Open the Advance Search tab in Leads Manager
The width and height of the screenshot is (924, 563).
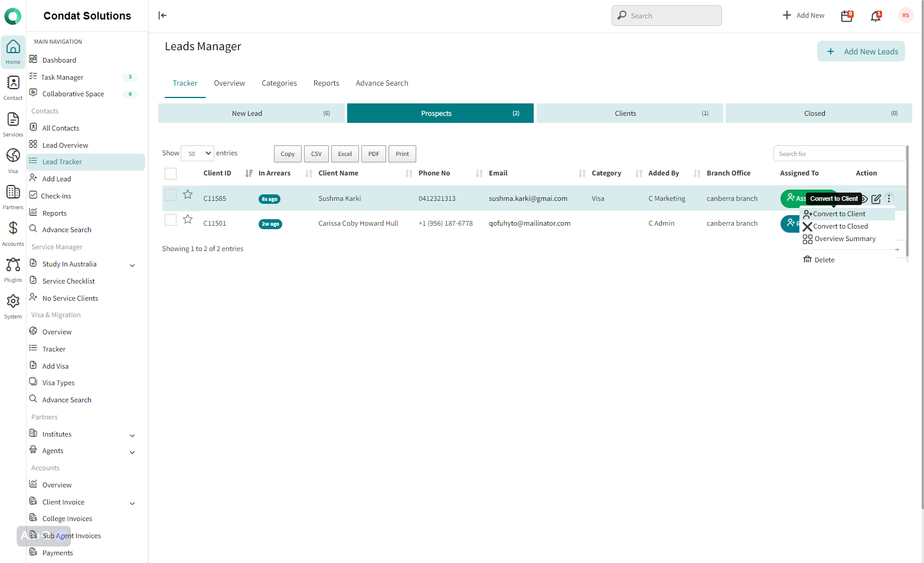[382, 83]
